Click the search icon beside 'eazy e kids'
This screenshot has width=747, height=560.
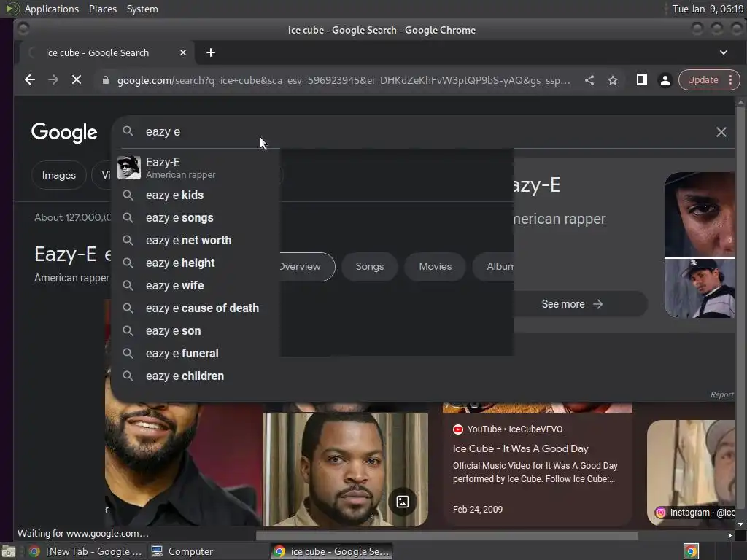[128, 195]
